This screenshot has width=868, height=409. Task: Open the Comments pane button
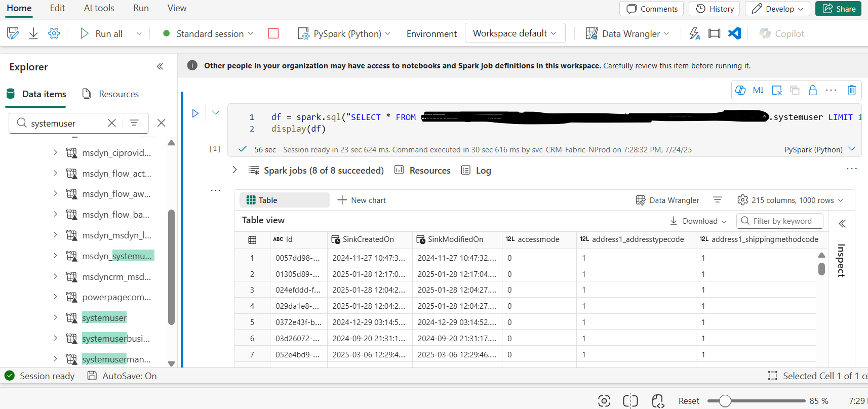[652, 9]
